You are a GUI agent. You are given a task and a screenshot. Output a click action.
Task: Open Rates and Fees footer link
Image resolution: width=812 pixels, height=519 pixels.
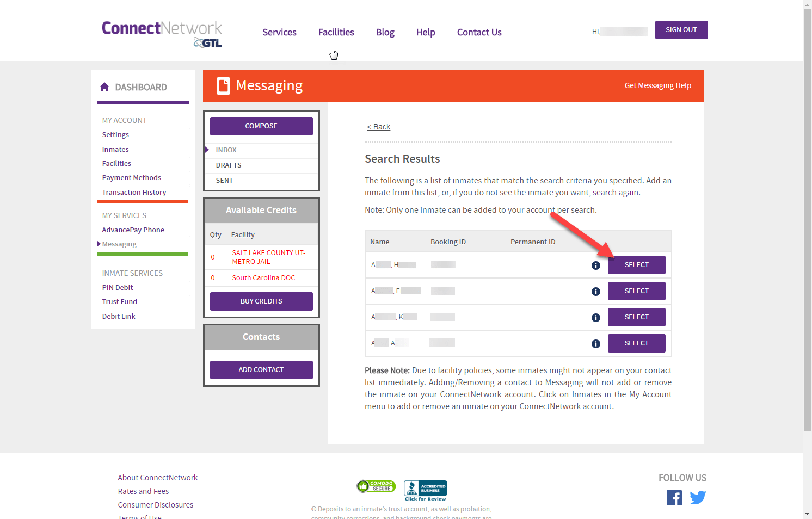[x=143, y=491]
